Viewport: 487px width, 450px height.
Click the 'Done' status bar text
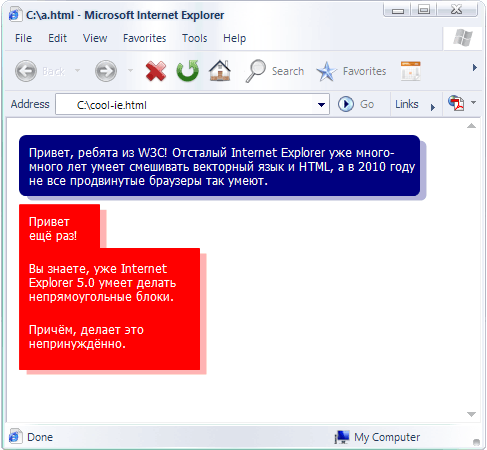point(40,437)
